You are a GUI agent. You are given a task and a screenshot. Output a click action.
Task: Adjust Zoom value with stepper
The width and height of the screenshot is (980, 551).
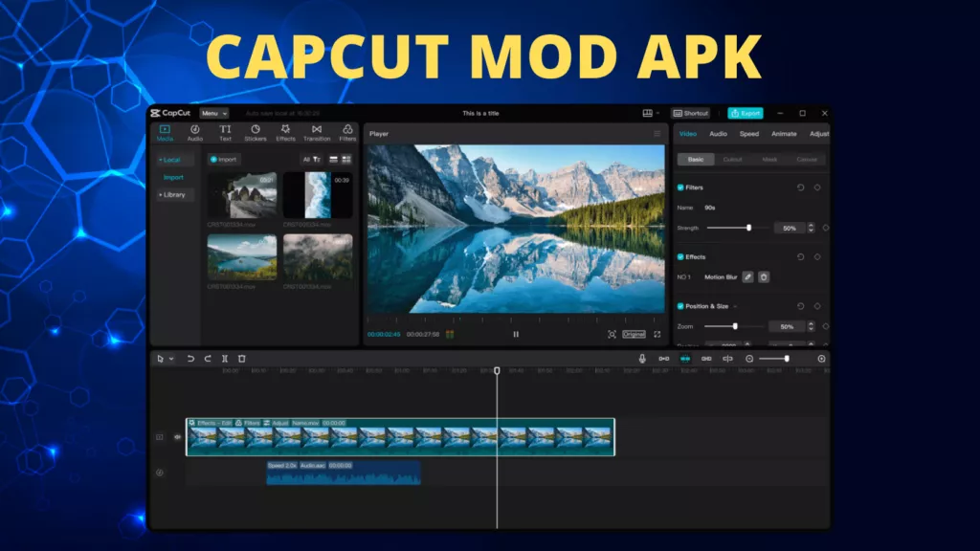(811, 326)
